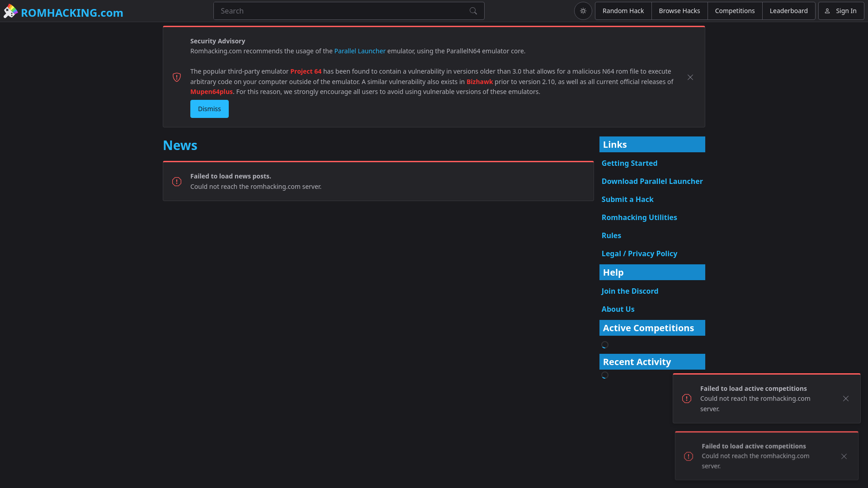The image size is (868, 488).
Task: Click the red Bizhawk text
Action: (x=480, y=82)
